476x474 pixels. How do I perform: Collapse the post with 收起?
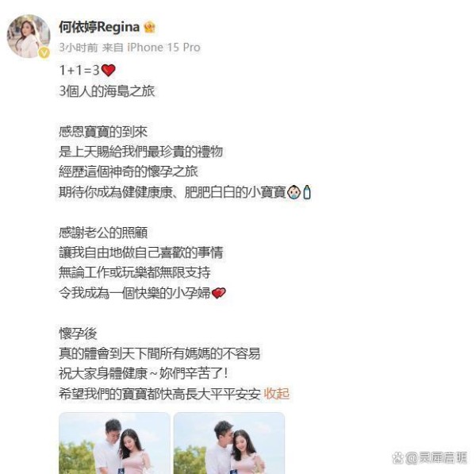277,394
